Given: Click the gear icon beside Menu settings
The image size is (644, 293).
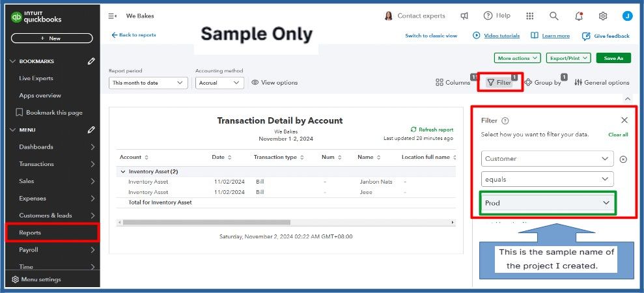Looking at the screenshot, I should [x=15, y=279].
